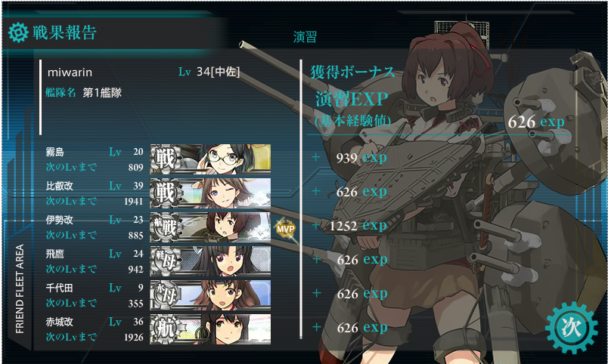This screenshot has width=608, height=364.
Task: Click the 1252 exp entry
Action: 358,226
